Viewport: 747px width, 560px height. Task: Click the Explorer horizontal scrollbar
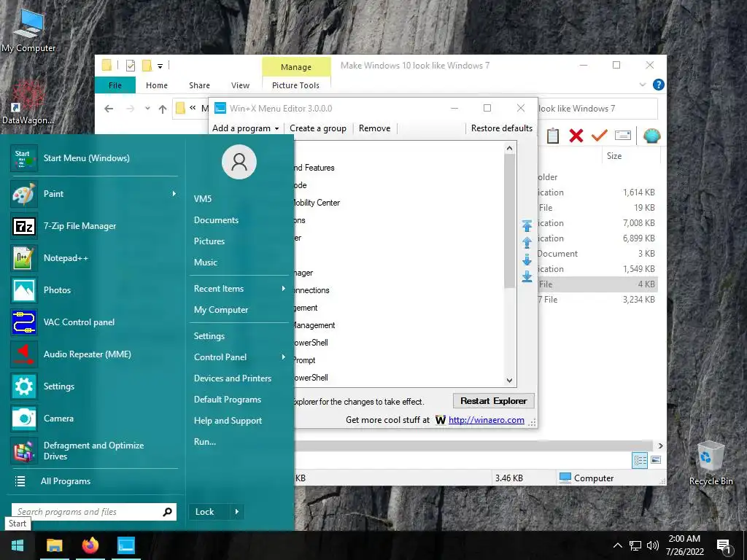(x=474, y=446)
